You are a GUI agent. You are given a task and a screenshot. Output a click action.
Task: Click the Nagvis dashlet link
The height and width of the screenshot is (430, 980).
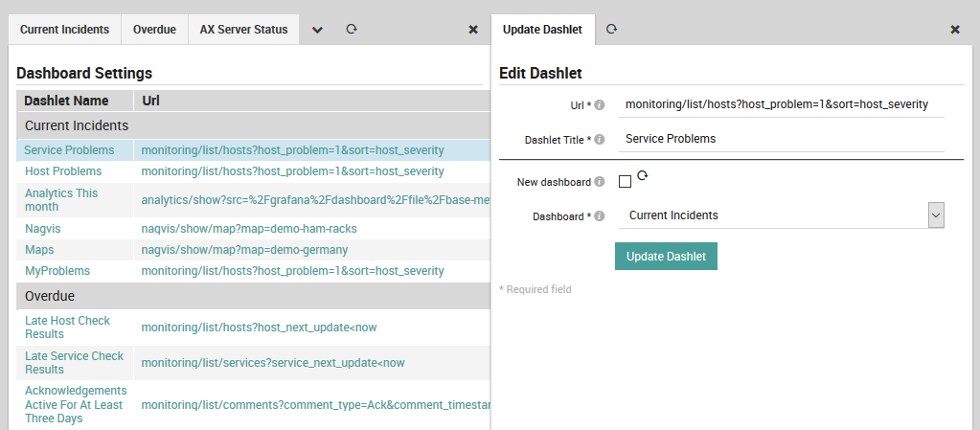pyautogui.click(x=43, y=229)
